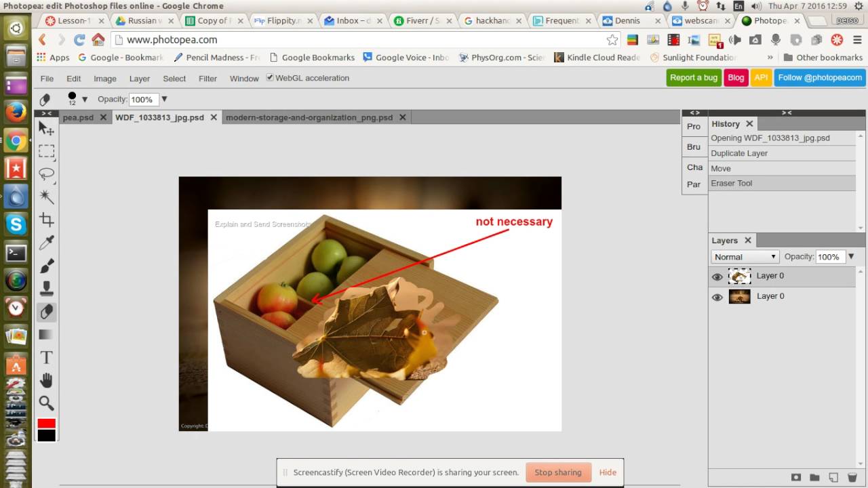
Task: Select the Lasso tool
Action: tap(46, 174)
